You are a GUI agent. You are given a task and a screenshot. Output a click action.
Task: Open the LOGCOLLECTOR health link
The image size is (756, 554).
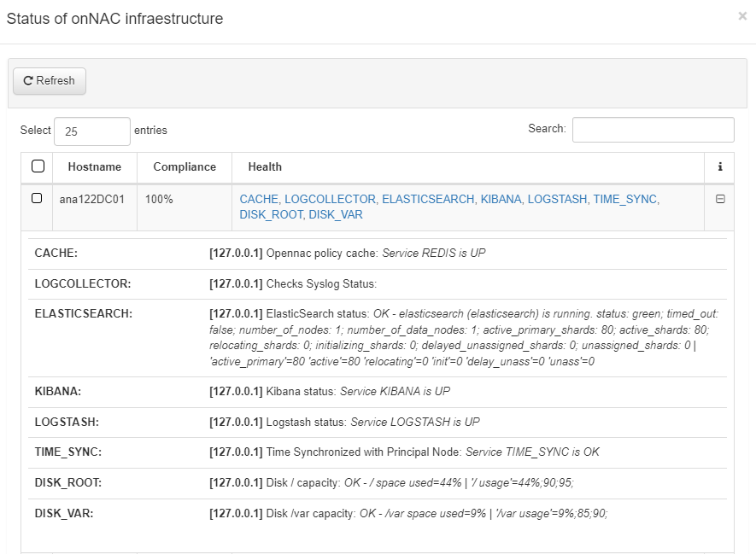[330, 199]
